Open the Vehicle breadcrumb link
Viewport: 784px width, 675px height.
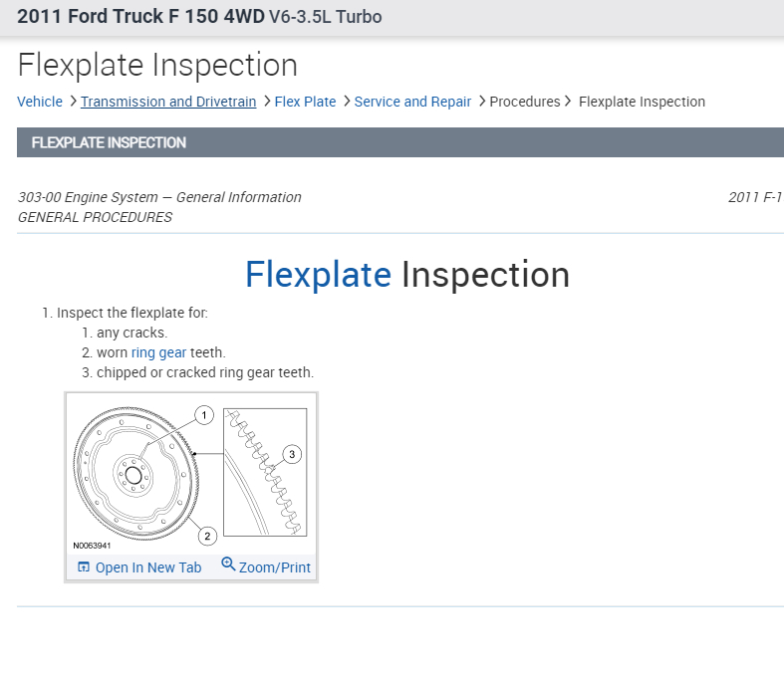click(40, 102)
